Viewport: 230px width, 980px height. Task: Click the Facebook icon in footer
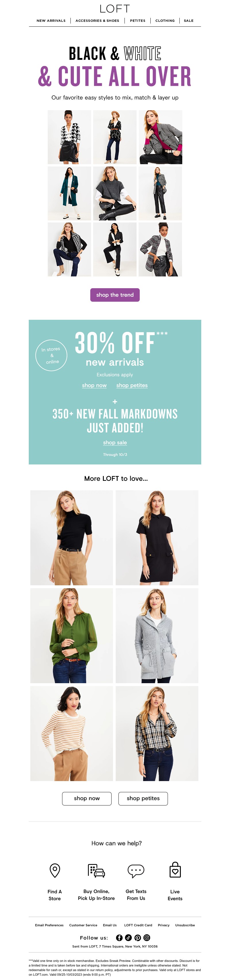pyautogui.click(x=119, y=938)
